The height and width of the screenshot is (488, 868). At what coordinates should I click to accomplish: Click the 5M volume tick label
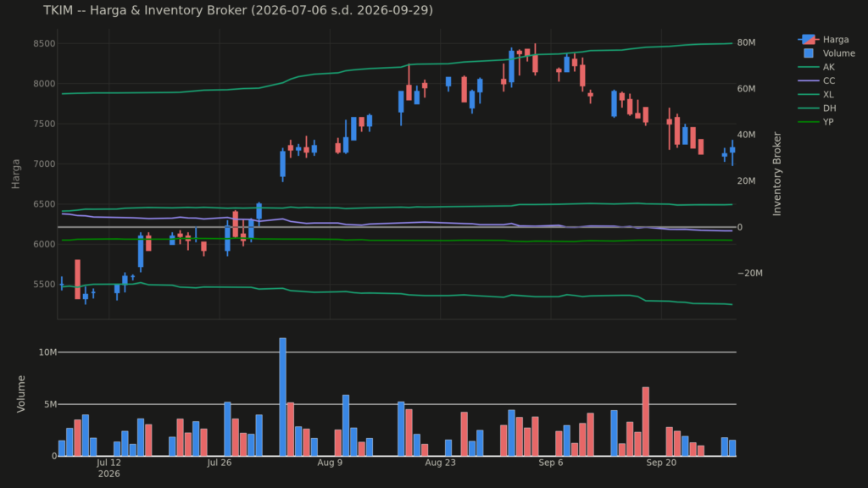[x=50, y=404]
